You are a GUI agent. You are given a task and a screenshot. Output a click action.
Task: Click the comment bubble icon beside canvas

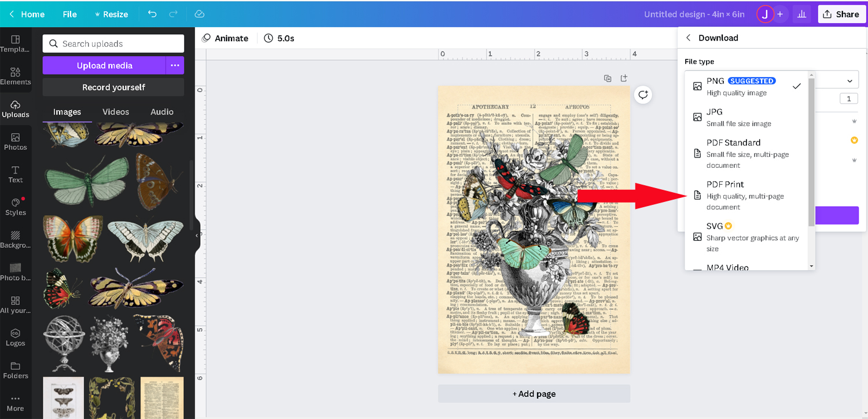pos(643,95)
